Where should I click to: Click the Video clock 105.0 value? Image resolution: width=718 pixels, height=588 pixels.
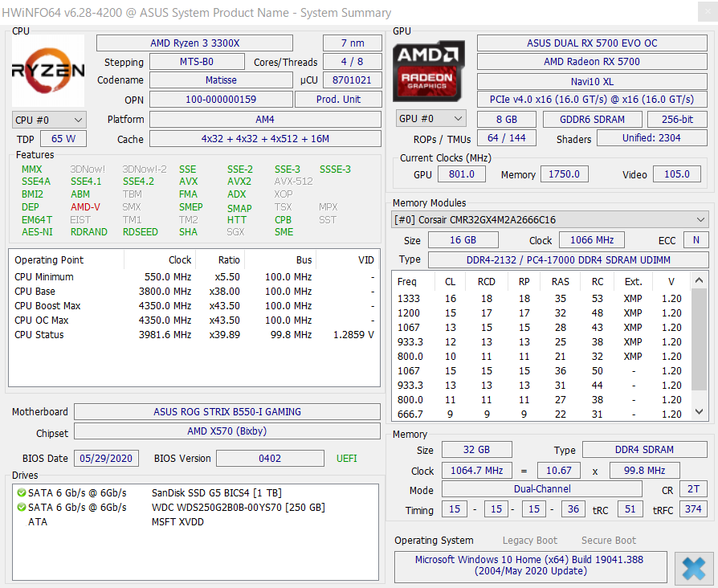677,174
